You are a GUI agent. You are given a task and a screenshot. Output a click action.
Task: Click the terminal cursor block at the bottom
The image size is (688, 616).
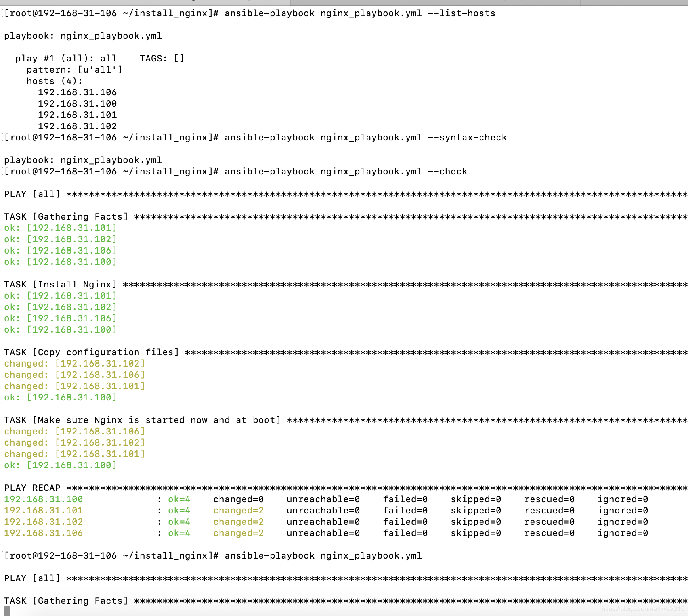tap(7, 611)
